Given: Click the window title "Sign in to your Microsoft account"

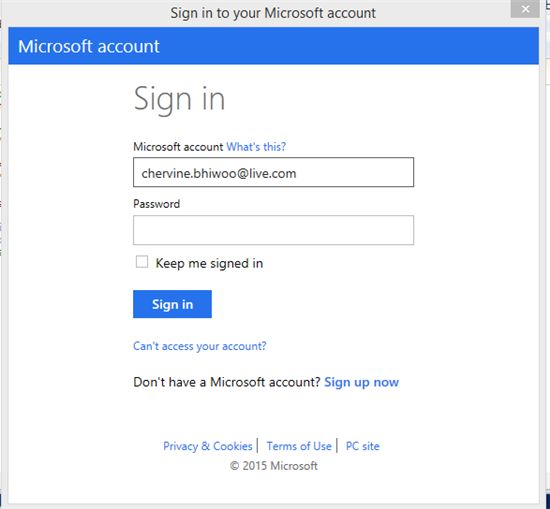Looking at the screenshot, I should pos(273,13).
